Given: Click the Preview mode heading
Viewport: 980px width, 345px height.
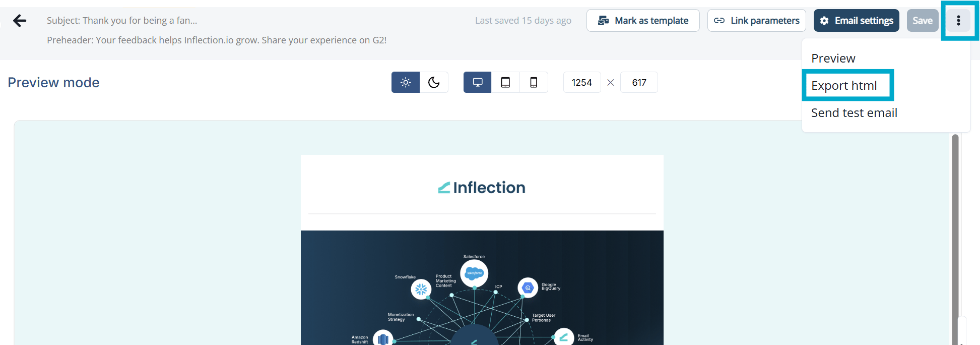Looking at the screenshot, I should point(53,83).
